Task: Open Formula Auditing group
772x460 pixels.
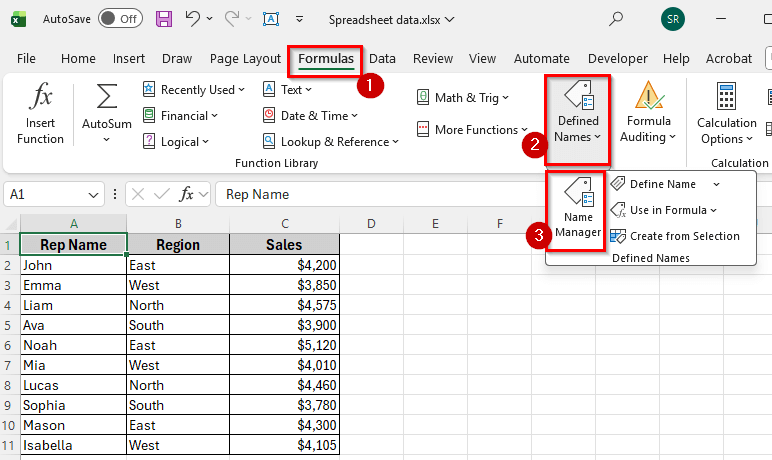Action: (648, 113)
